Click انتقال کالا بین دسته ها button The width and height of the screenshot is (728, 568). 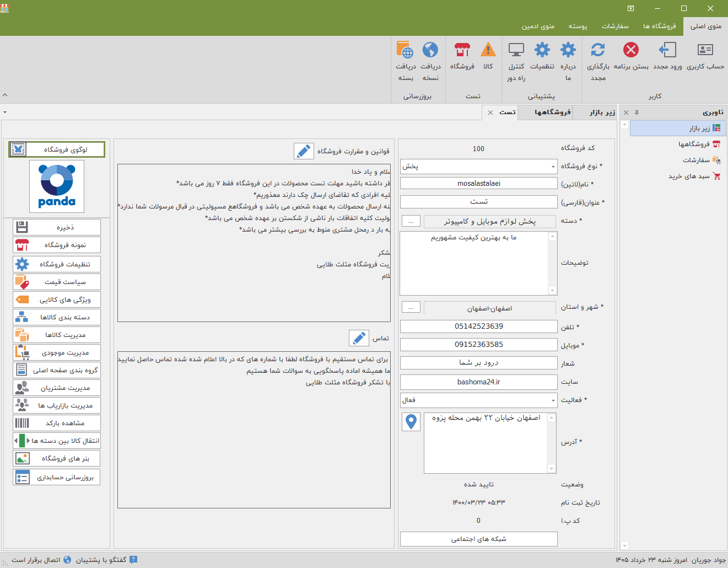[57, 441]
